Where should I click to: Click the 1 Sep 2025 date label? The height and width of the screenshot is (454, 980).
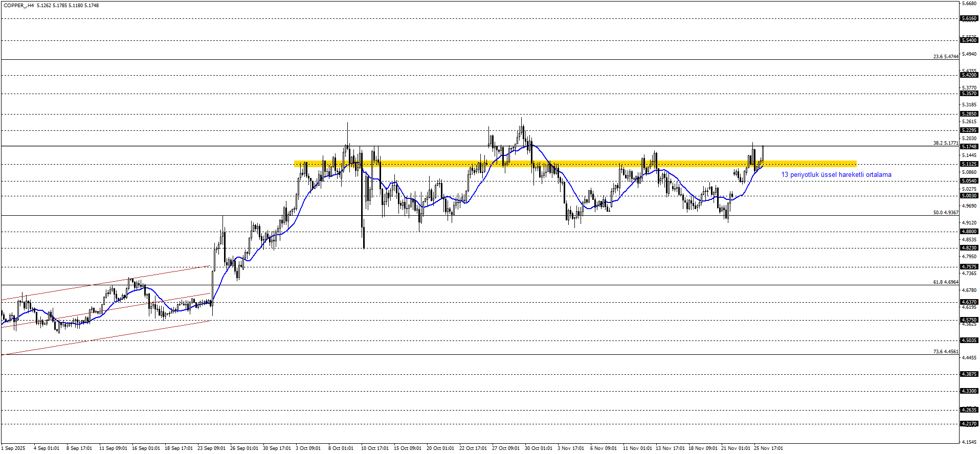(x=13, y=448)
